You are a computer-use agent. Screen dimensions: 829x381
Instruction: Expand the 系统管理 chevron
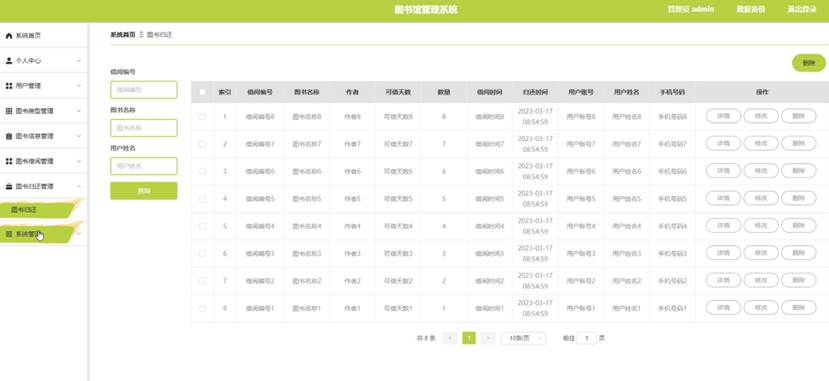(79, 234)
